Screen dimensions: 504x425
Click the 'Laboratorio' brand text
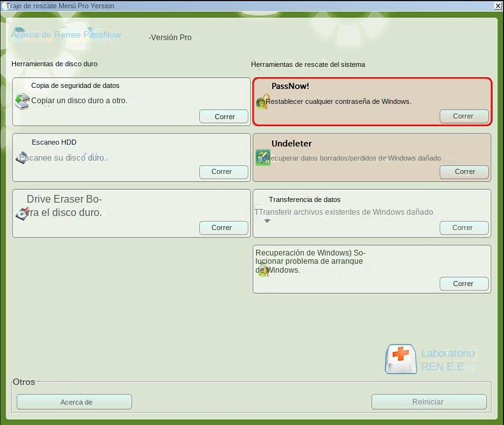click(x=448, y=353)
